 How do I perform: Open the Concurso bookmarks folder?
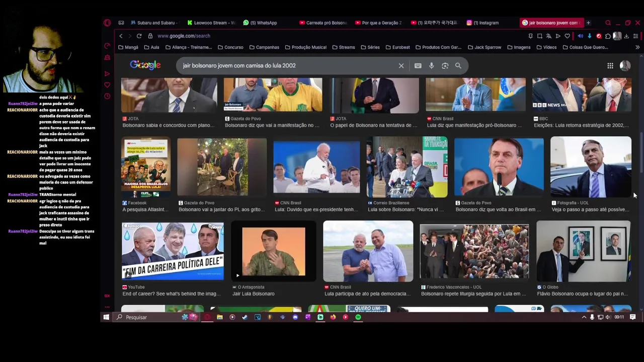[230, 47]
